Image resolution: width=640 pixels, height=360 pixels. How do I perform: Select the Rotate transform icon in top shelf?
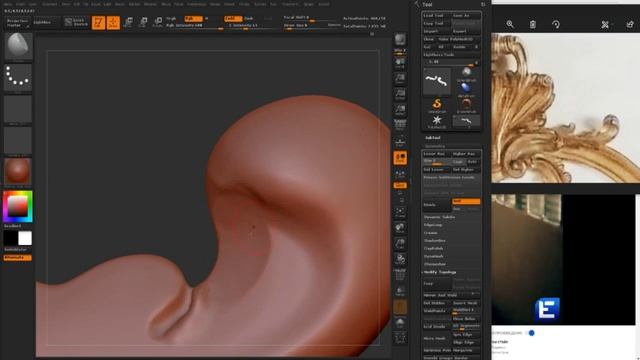coord(158,22)
